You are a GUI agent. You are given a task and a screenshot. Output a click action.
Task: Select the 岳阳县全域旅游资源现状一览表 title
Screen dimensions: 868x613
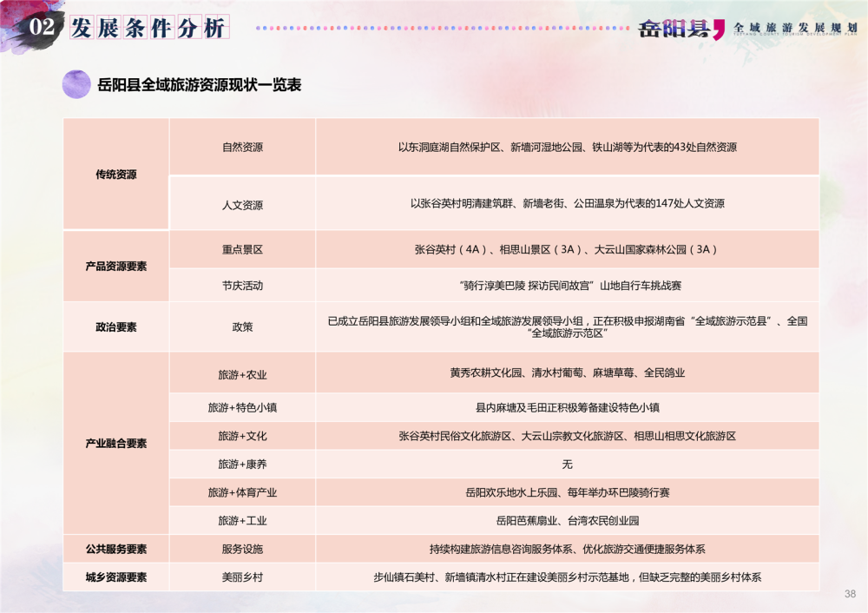pos(199,85)
